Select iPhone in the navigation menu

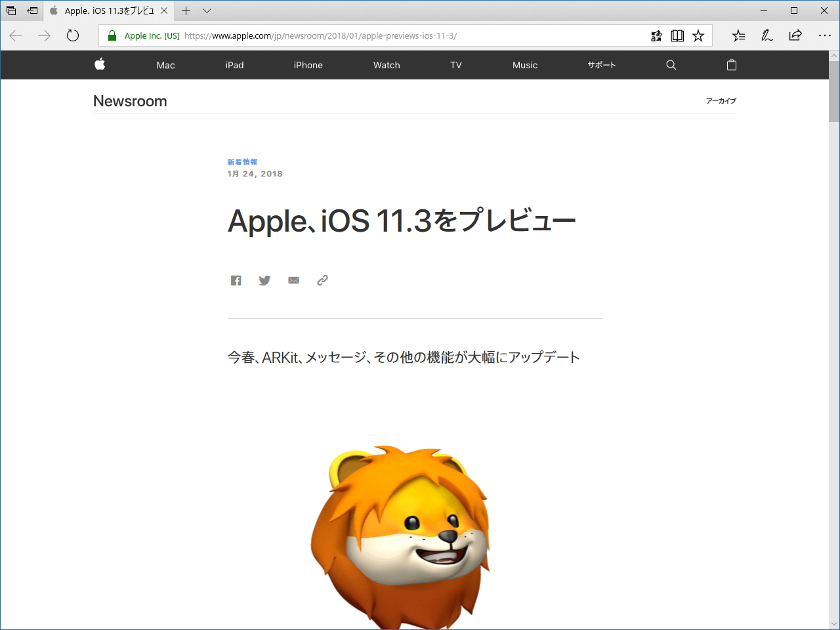308,65
